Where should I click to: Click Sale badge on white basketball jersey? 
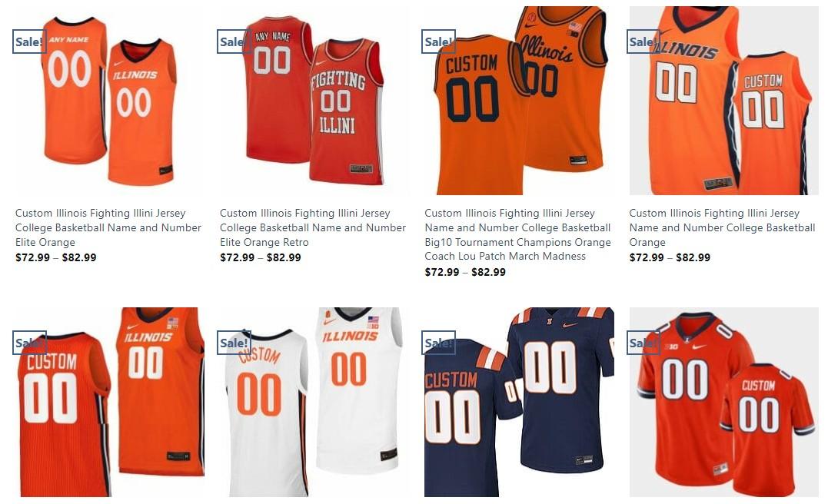234,343
